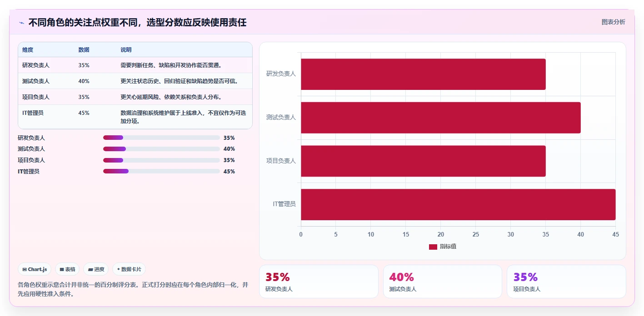Select 测试负责人 cell in the table
Screen dimensions: 644x316
(x=36, y=81)
